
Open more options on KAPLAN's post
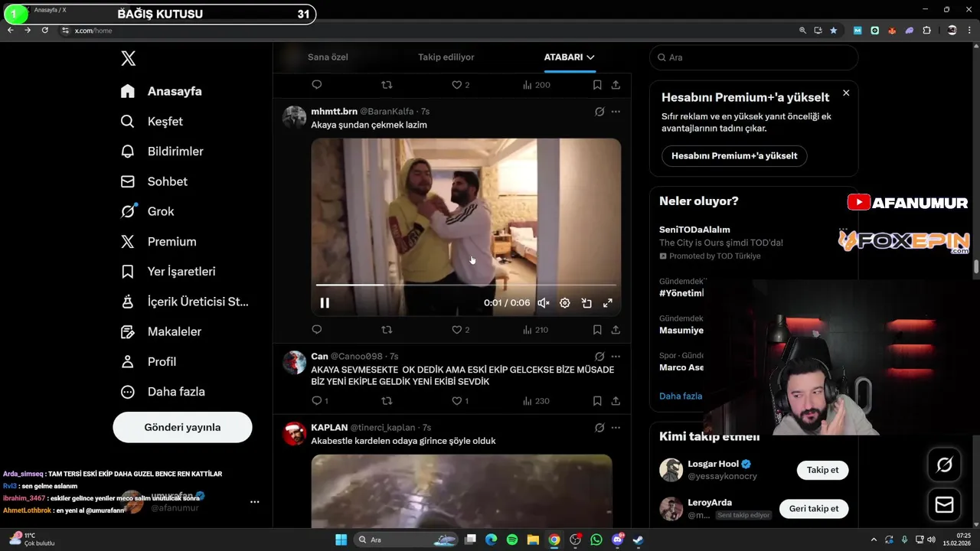point(616,428)
